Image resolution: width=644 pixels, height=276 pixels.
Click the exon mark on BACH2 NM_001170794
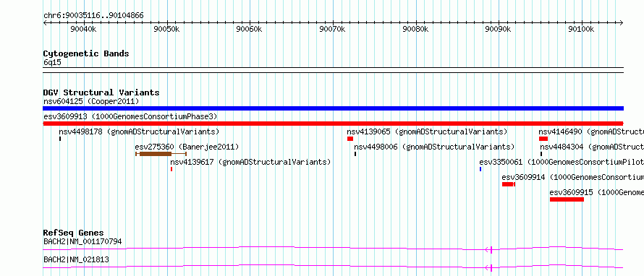pyautogui.click(x=491, y=249)
